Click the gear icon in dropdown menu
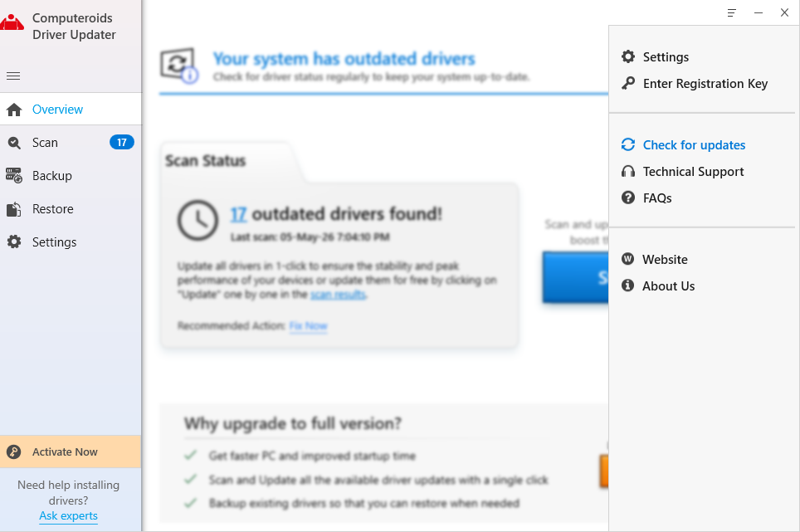This screenshot has width=800, height=532. click(628, 56)
